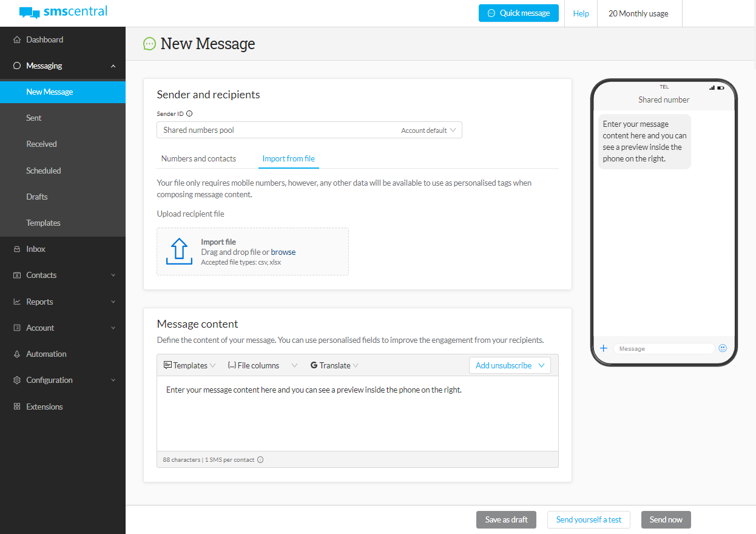The width and height of the screenshot is (756, 534).
Task: View 20 Monthly usage
Action: point(638,13)
